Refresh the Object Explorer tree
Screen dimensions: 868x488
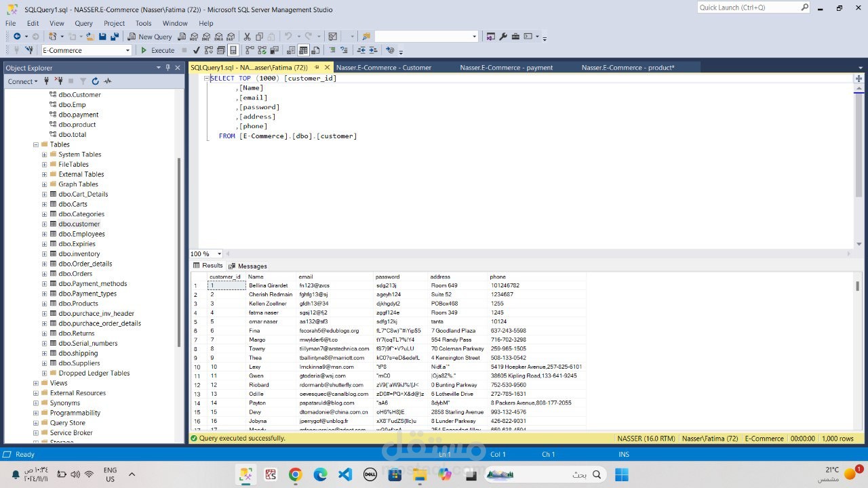(95, 81)
